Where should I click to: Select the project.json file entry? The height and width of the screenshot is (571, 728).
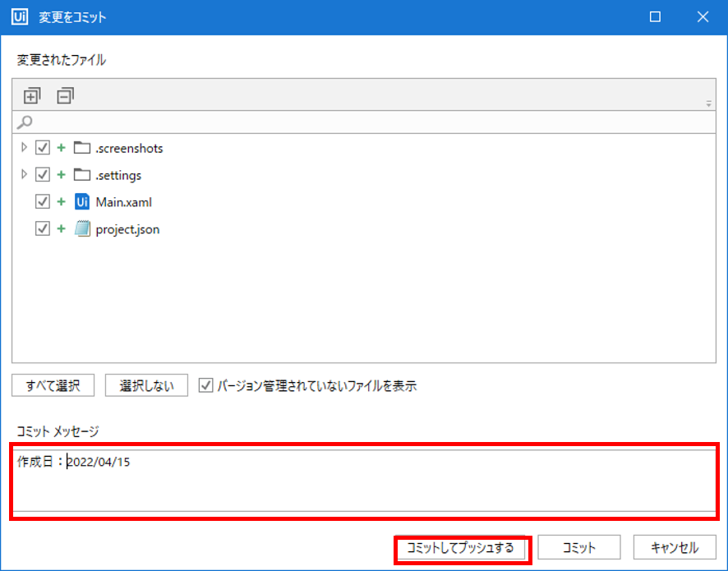pos(127,229)
